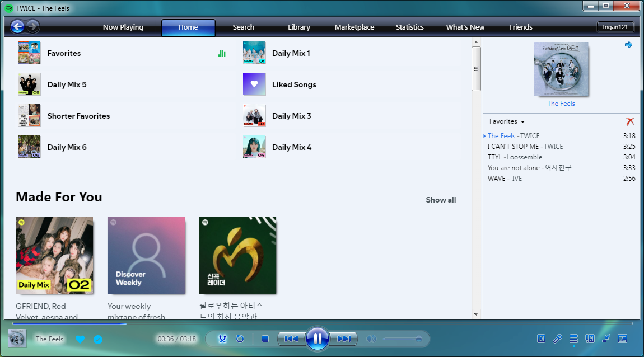Screen dimensions: 644x357
Task: Open the connect to device icon
Action: click(590, 339)
